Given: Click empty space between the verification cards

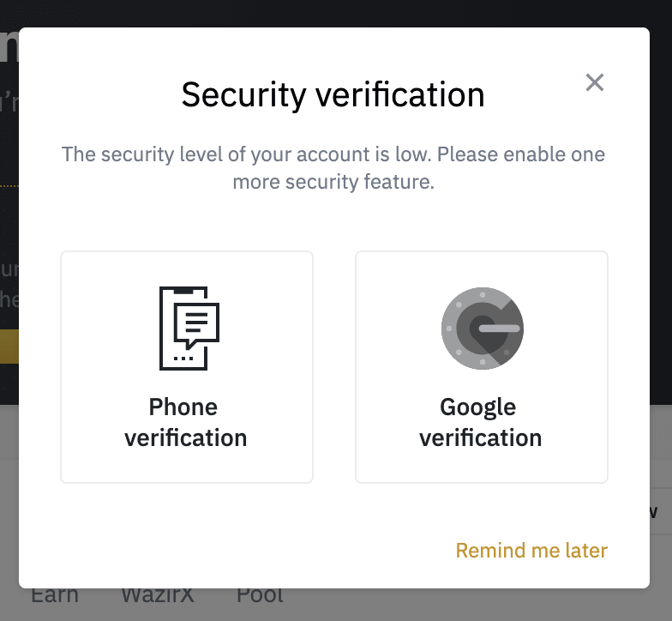Looking at the screenshot, I should [x=334, y=366].
